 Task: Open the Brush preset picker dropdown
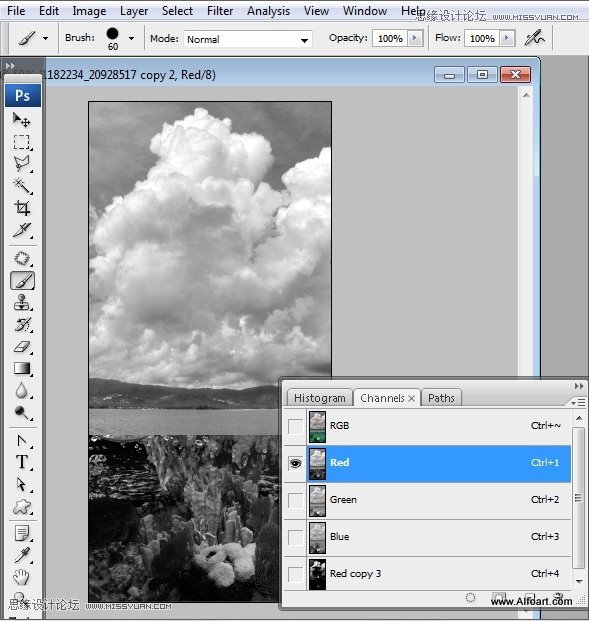[x=132, y=38]
